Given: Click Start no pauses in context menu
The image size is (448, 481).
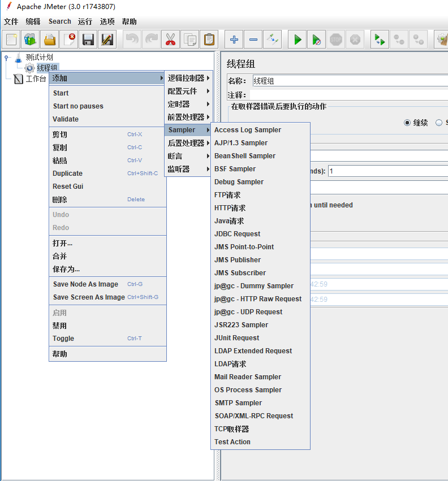Looking at the screenshot, I should 107,106.
